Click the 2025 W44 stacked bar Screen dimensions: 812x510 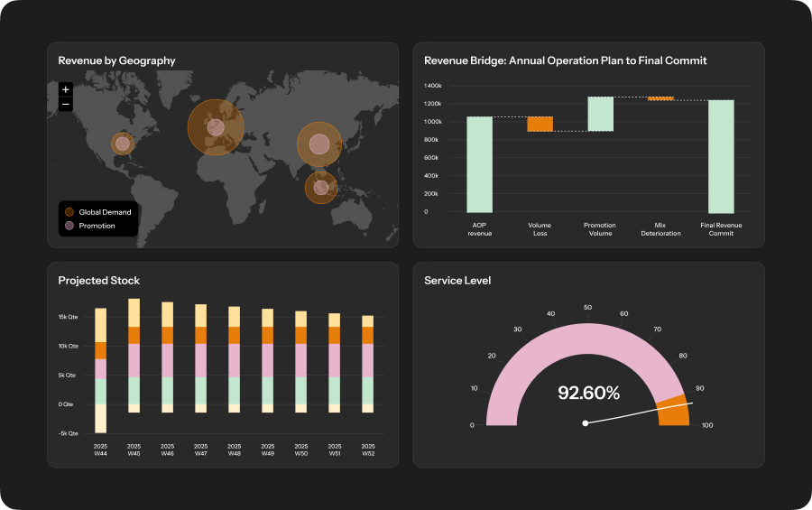tap(101, 370)
